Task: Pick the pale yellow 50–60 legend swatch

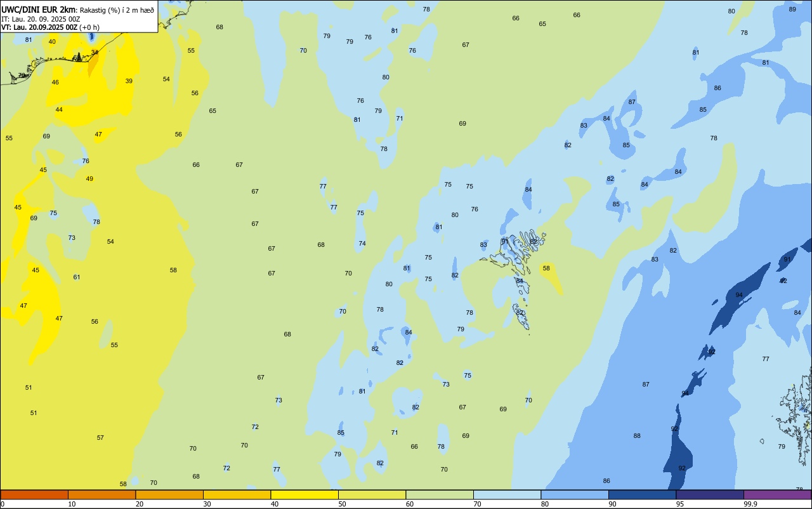Action: (x=372, y=494)
